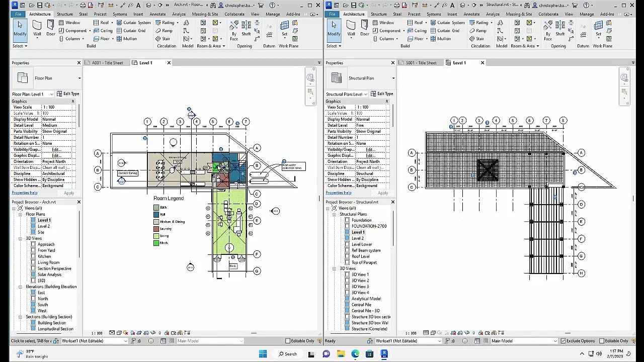The image size is (644, 362).
Task: Select the Door tool in Arch window
Action: (x=51, y=29)
